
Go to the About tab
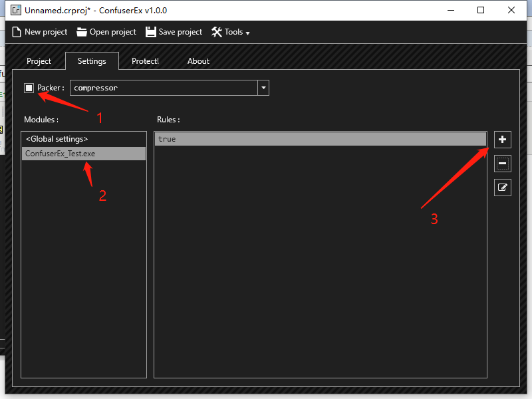coord(198,61)
